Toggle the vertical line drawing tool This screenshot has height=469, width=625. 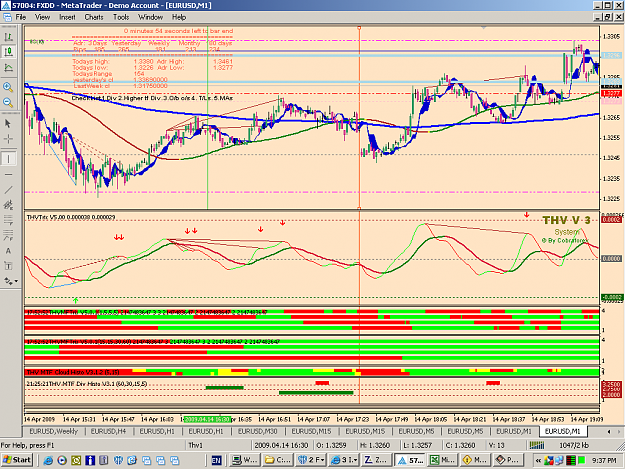pyautogui.click(x=8, y=159)
